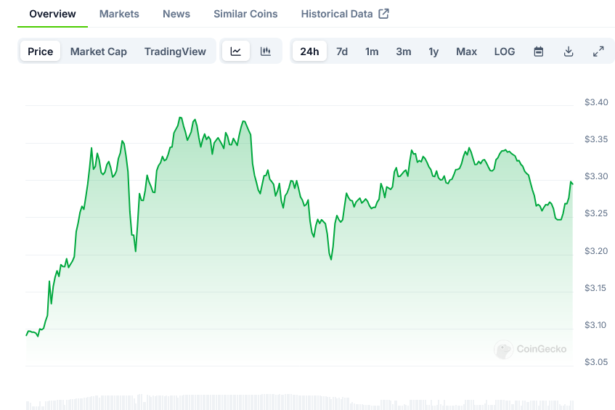615x410 pixels.
Task: Set chart range to 1m
Action: [371, 52]
